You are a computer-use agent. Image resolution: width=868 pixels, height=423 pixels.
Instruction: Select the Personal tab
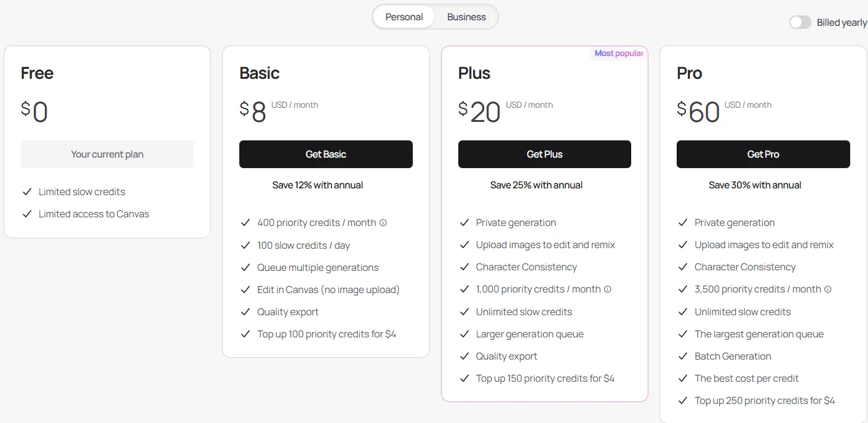click(x=404, y=17)
